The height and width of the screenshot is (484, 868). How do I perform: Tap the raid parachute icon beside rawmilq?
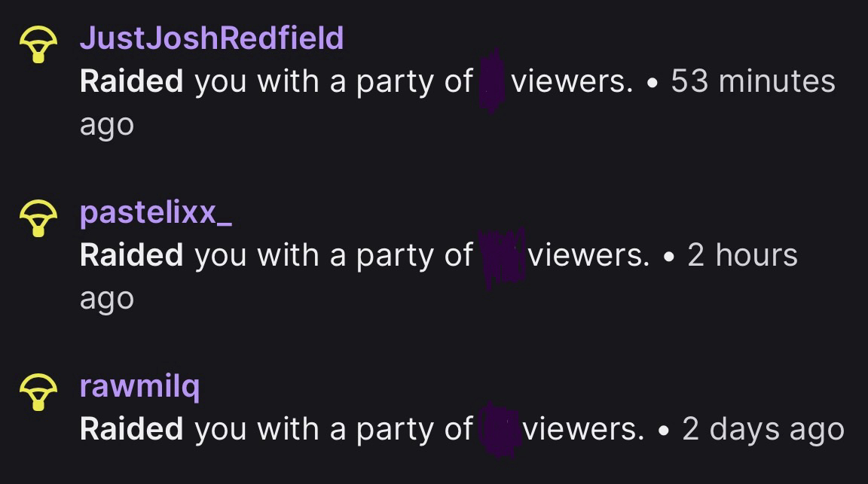[x=38, y=393]
